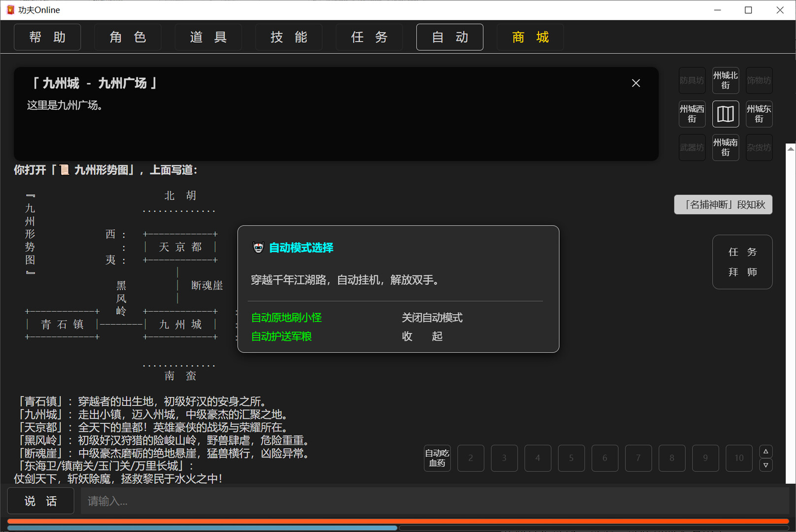Visit the 杂货坊 shop
The height and width of the screenshot is (532, 796).
pos(759,147)
